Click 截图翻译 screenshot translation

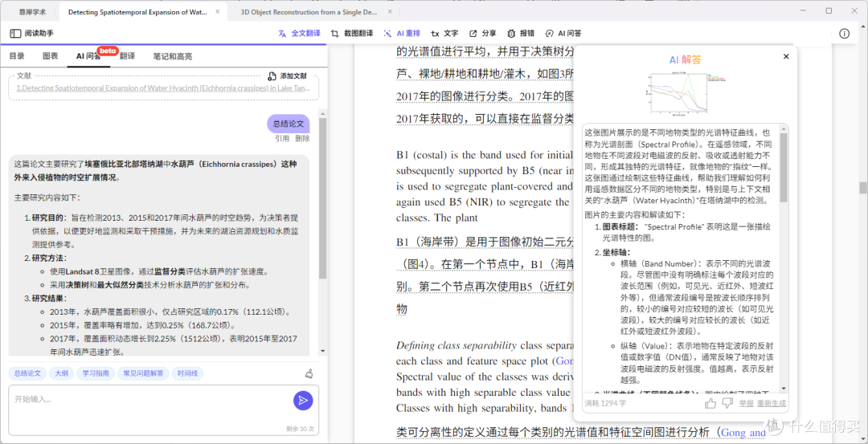click(x=351, y=33)
